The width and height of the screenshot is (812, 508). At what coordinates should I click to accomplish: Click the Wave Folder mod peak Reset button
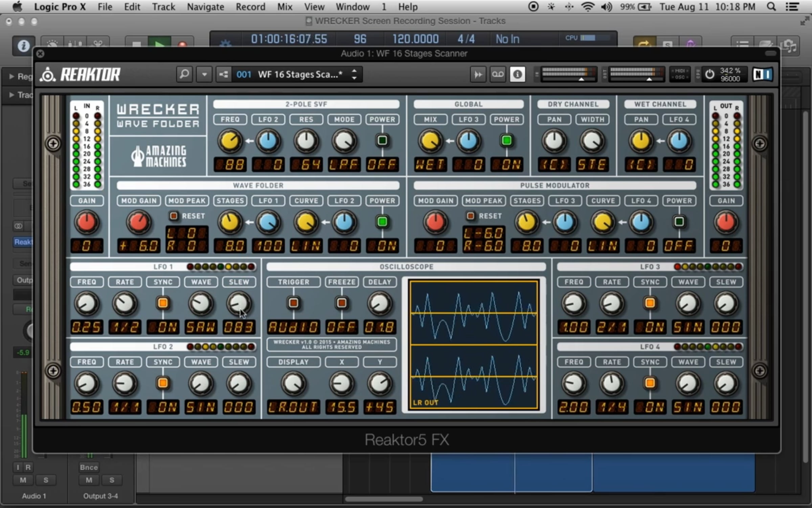(174, 216)
